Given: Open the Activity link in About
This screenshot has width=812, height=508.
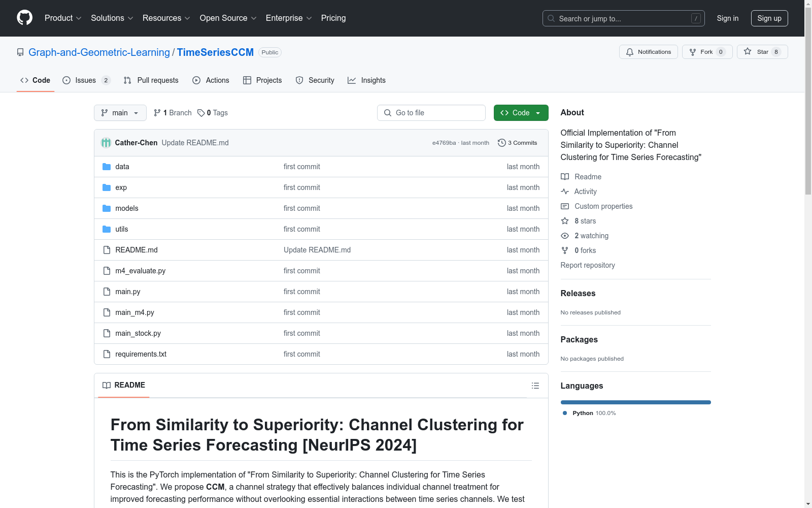Looking at the screenshot, I should tap(579, 192).
